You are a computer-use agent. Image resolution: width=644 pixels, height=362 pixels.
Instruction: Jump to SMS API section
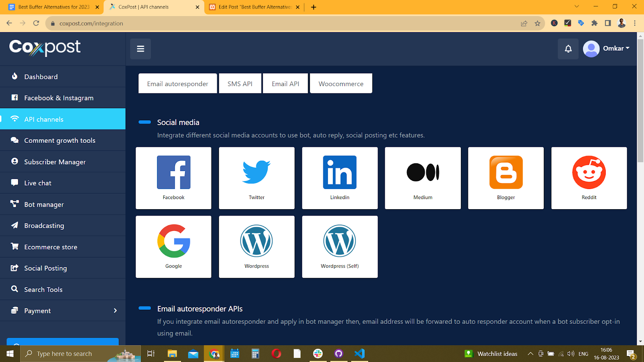(240, 83)
